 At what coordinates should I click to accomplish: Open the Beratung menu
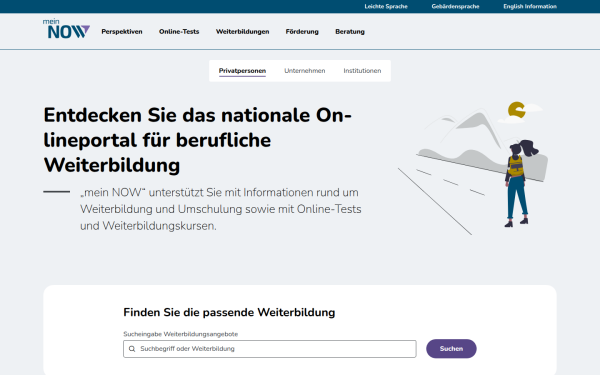coord(350,32)
